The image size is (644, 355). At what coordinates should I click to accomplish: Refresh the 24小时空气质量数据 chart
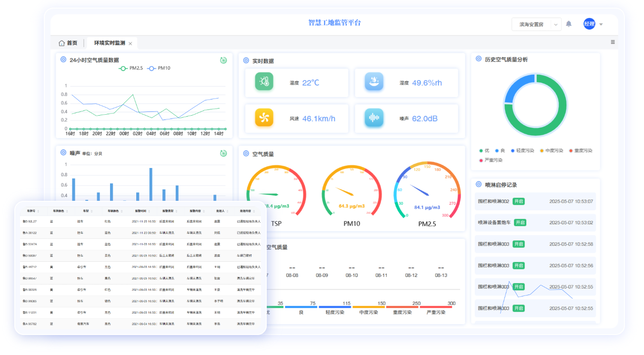coord(223,60)
